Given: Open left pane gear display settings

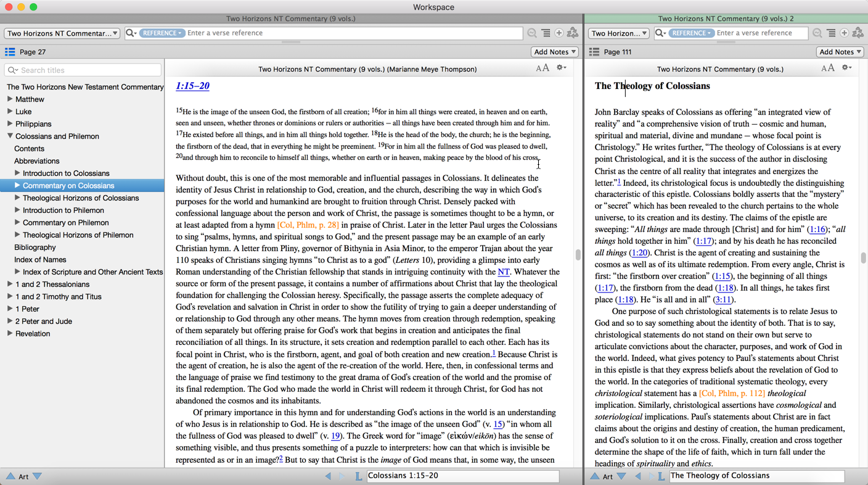Looking at the screenshot, I should pyautogui.click(x=561, y=68).
